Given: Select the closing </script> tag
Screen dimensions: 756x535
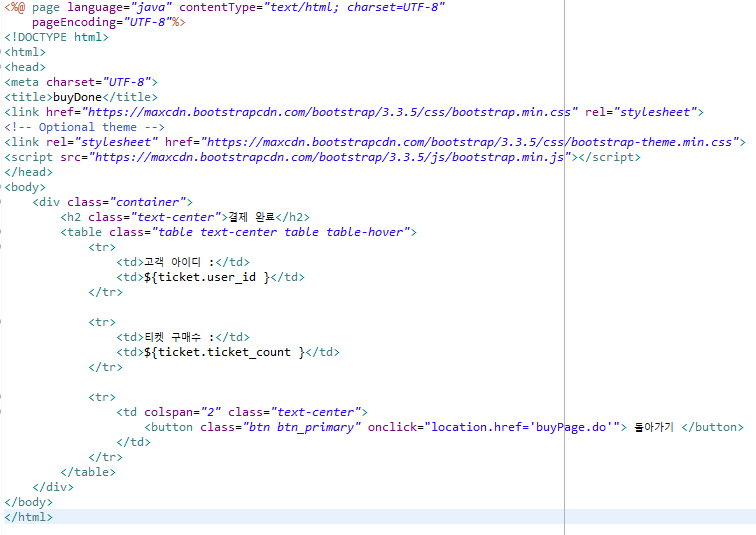Looking at the screenshot, I should click(609, 157).
